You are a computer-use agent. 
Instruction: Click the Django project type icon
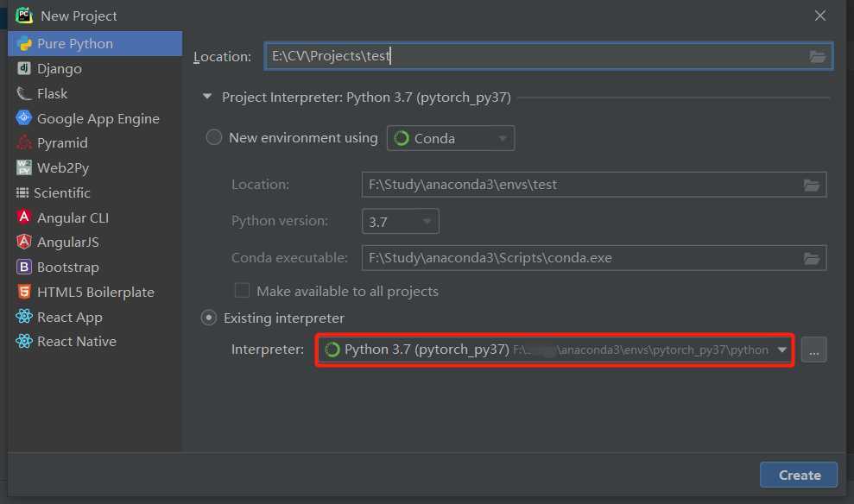click(x=24, y=68)
